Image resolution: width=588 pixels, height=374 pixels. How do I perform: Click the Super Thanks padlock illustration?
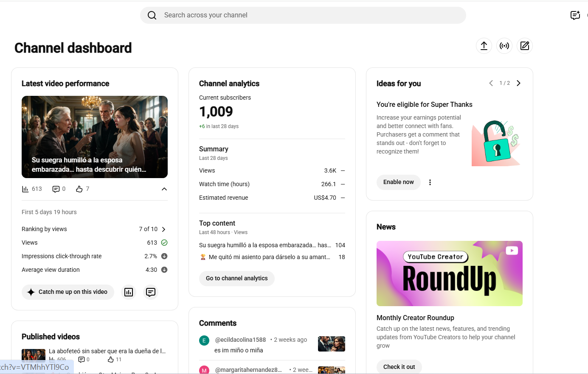(495, 143)
